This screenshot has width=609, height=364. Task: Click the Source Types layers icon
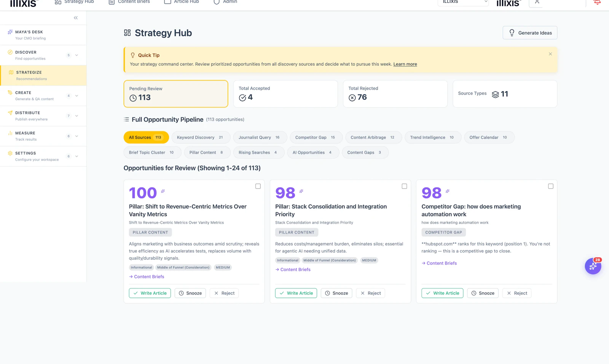[x=495, y=94]
